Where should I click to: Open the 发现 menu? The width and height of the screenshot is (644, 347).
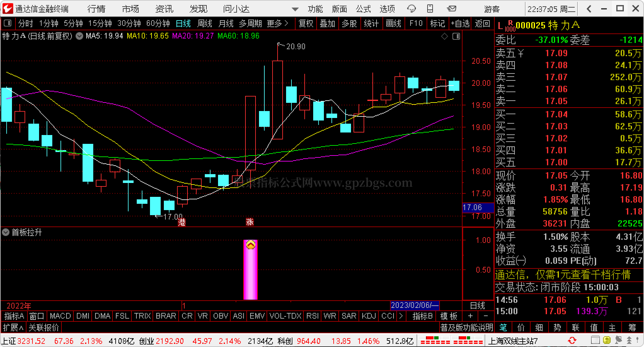198,9
